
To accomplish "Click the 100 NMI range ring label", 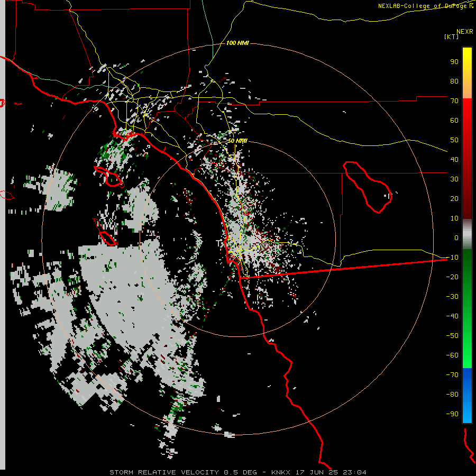I will [x=237, y=43].
